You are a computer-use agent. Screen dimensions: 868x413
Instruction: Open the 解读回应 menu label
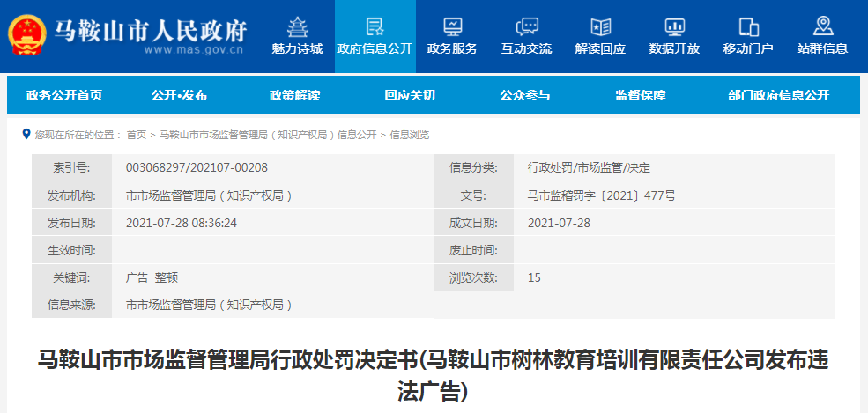point(601,48)
